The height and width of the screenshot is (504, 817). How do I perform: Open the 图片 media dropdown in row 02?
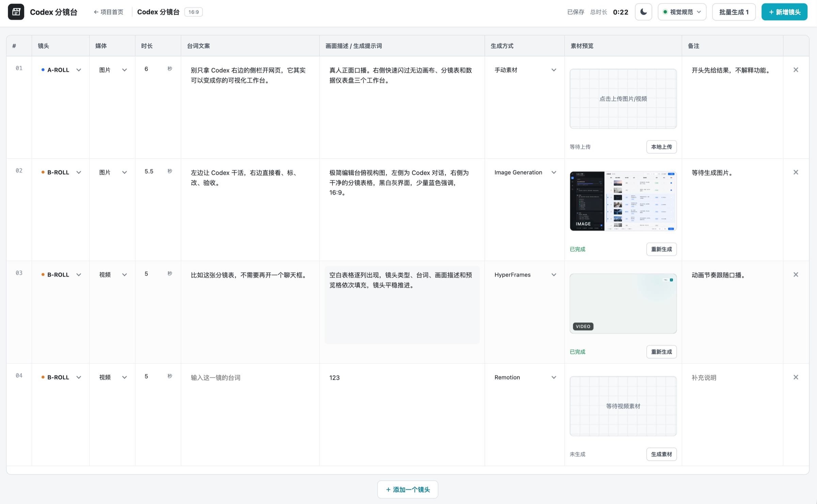[112, 172]
